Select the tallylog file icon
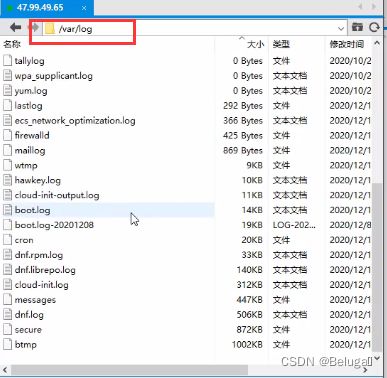 tap(7, 61)
